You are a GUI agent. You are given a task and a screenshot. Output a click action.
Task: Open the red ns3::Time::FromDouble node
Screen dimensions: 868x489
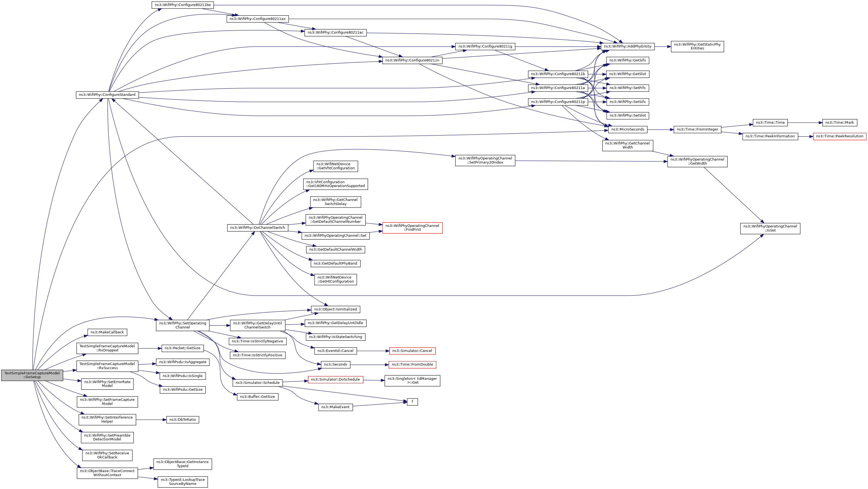click(412, 365)
